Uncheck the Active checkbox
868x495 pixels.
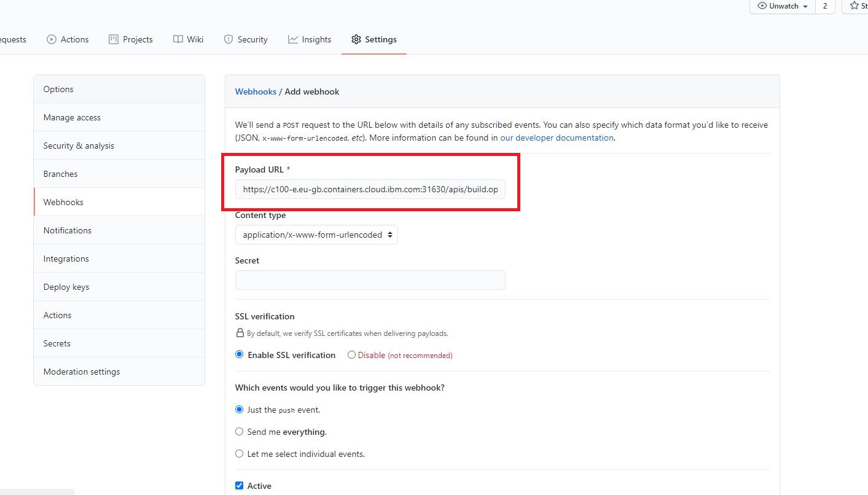click(x=239, y=485)
